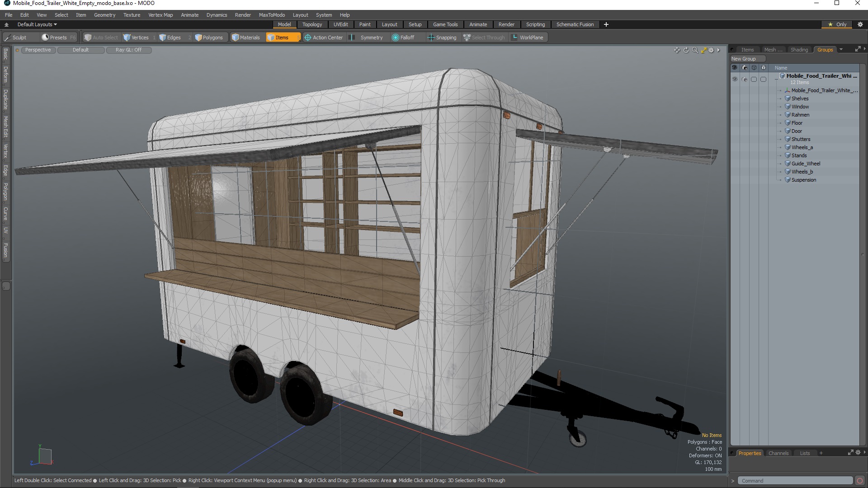
Task: Toggle Select Through option
Action: click(x=484, y=38)
